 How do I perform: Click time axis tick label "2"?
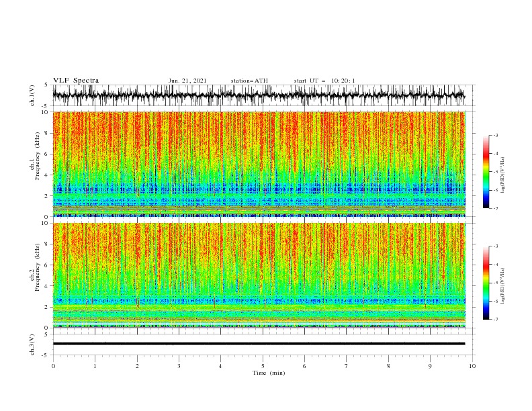[137, 366]
